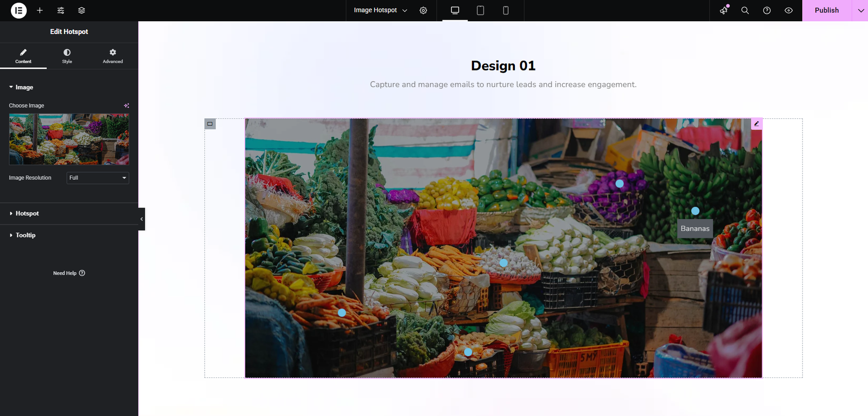Open the Structure layers icon
This screenshot has height=416, width=868.
81,10
